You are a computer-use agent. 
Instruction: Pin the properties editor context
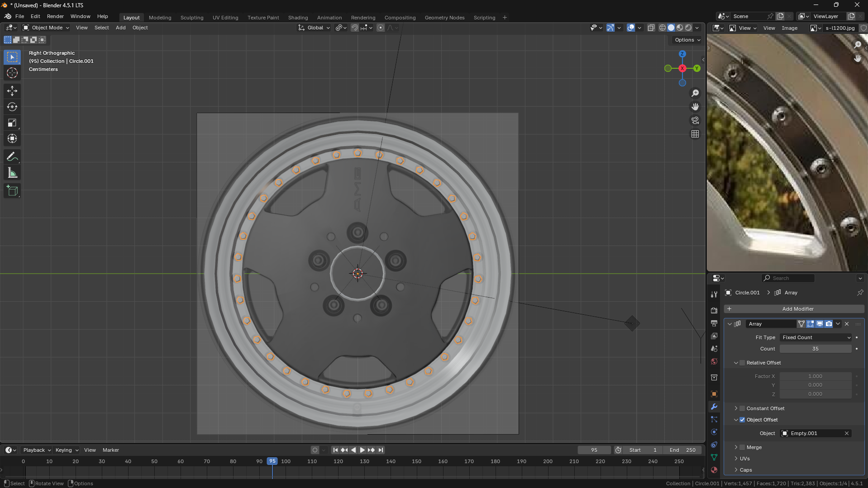coord(860,293)
